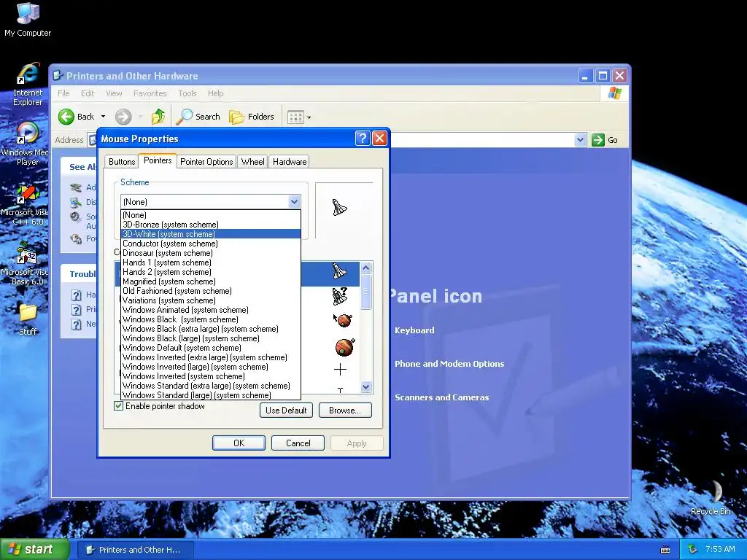This screenshot has height=560, width=747.
Task: Choose 3D-Bronze (system scheme)
Action: (x=211, y=225)
